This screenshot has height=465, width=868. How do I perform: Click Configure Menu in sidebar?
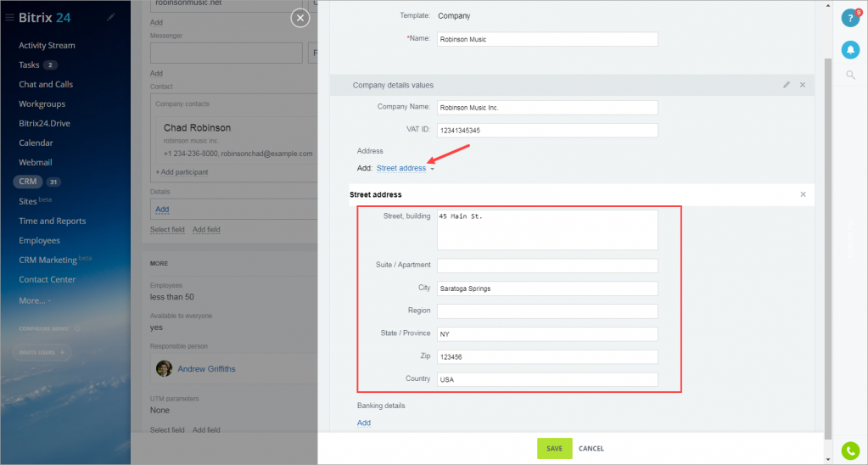pos(44,328)
